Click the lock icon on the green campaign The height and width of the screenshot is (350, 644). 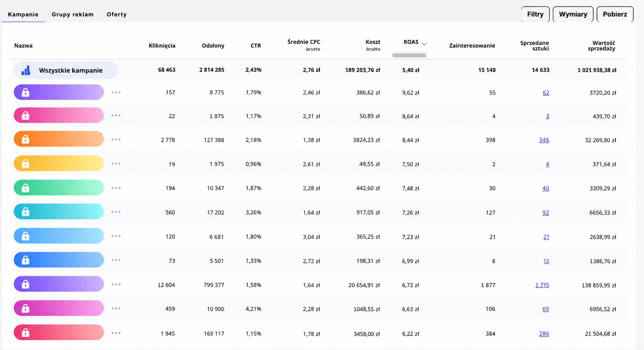coord(25,188)
